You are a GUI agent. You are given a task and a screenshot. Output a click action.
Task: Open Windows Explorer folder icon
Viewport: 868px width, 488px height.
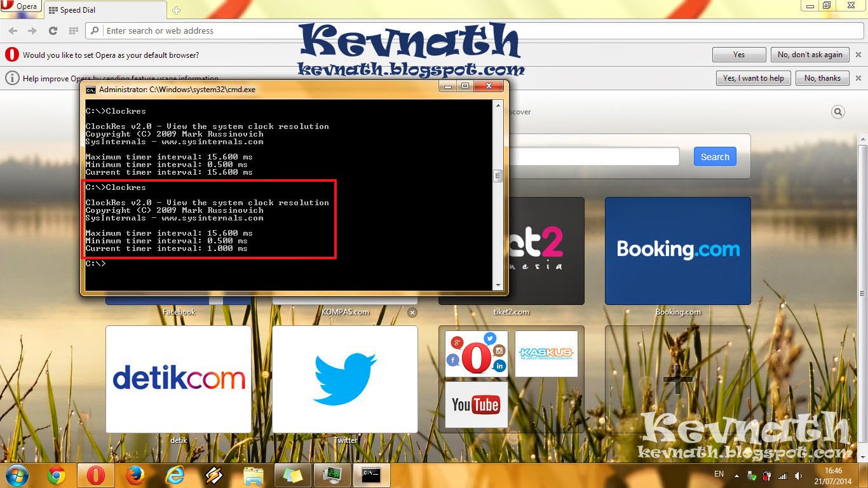tap(254, 475)
